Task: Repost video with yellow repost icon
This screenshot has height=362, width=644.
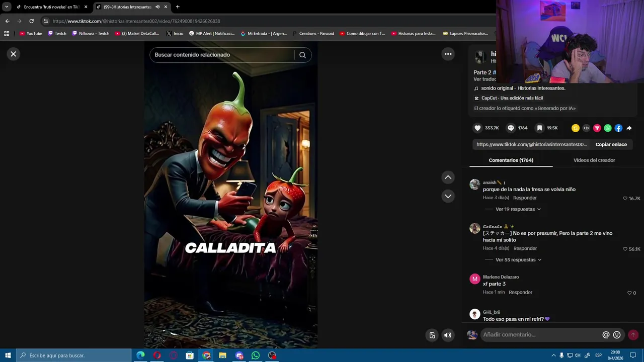Action: pos(576,128)
